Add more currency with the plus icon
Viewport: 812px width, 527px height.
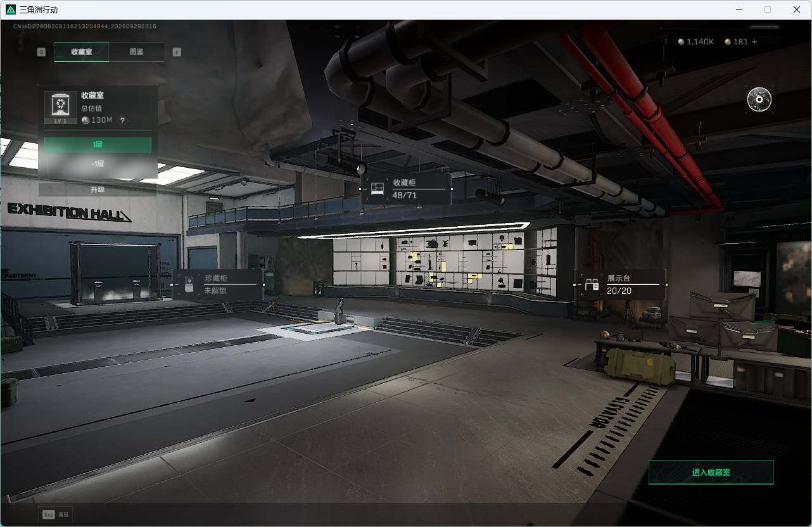(754, 42)
